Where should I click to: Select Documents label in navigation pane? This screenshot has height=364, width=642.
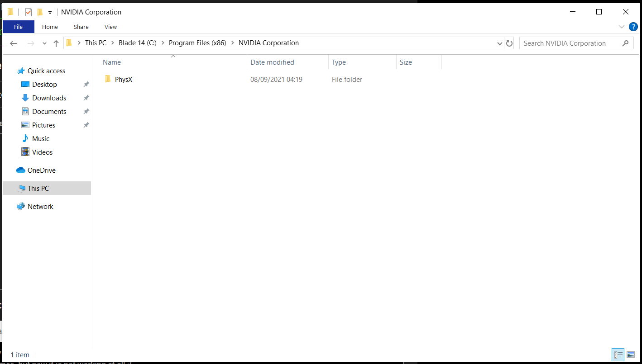(49, 112)
